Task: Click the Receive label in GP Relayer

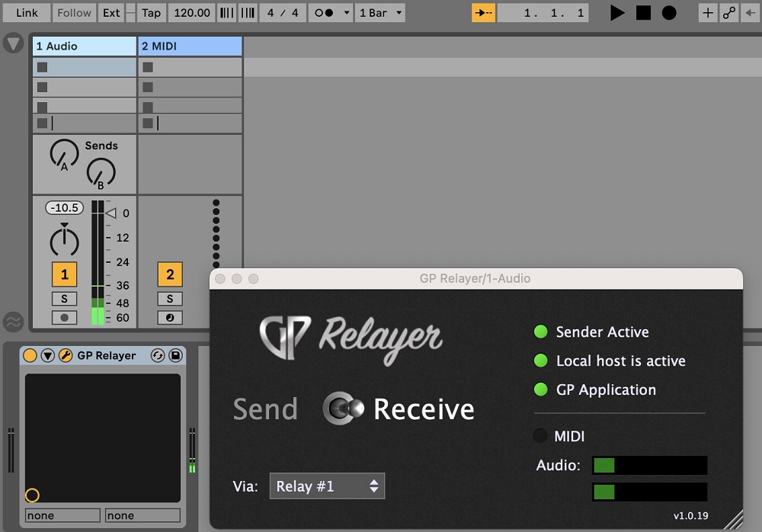Action: [x=424, y=409]
